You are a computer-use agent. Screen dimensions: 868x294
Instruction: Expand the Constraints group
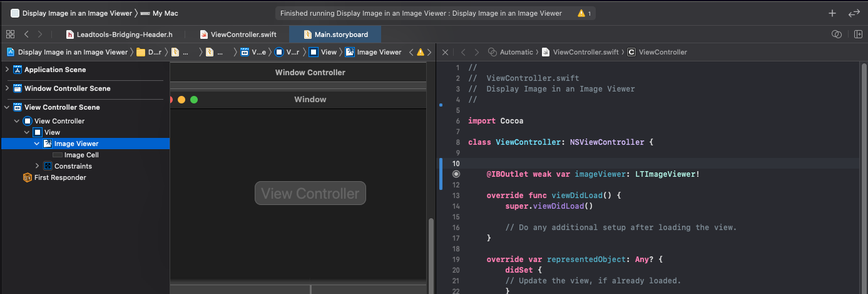(37, 166)
